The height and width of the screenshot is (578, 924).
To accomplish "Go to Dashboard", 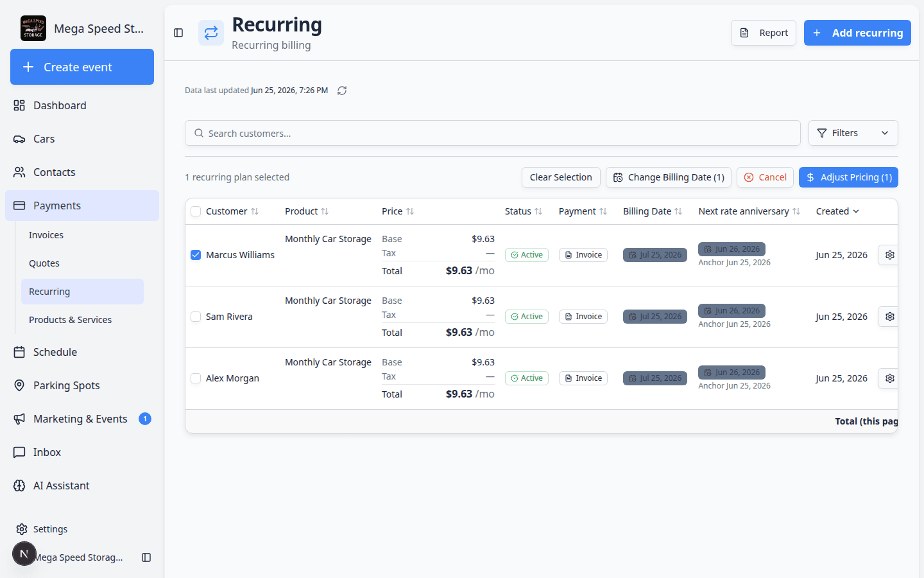I will (x=82, y=105).
